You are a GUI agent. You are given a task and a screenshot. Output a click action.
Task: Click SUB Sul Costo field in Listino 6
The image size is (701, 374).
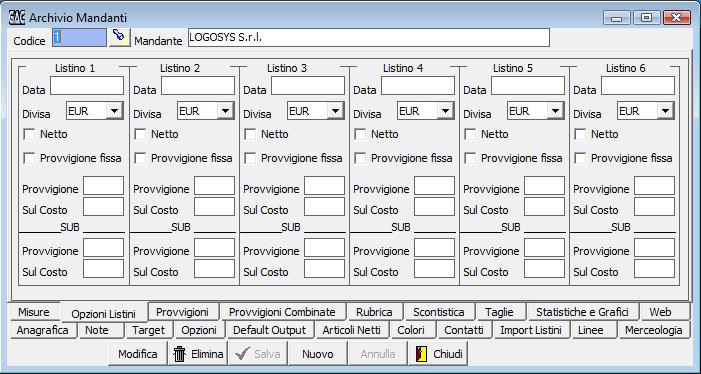(655, 269)
